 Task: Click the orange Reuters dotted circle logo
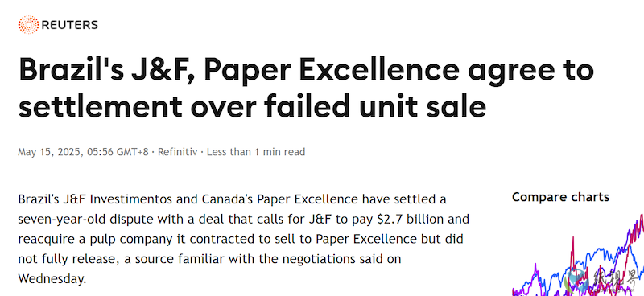pyautogui.click(x=28, y=25)
